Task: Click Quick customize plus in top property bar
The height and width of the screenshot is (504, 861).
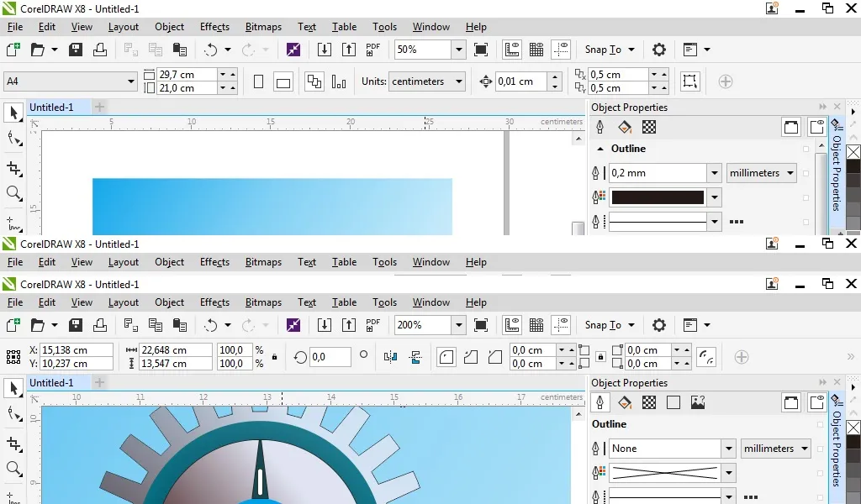Action: 726,81
